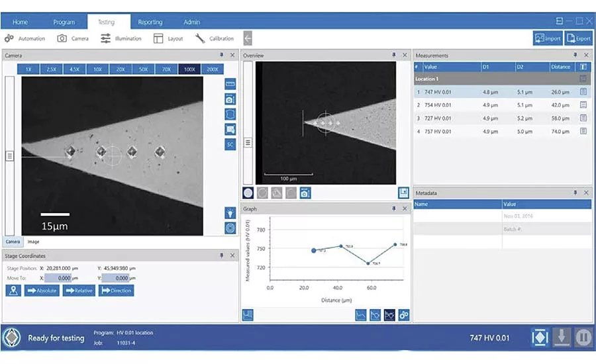This screenshot has width=596, height=364.
Task: Open the column chooser icon in the Measurements header
Action: point(583,67)
